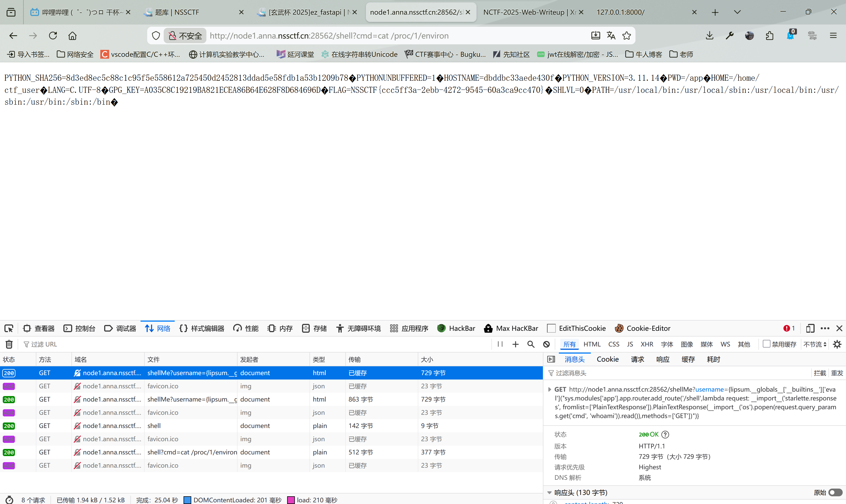Open the 响应 response tab

coord(662,359)
